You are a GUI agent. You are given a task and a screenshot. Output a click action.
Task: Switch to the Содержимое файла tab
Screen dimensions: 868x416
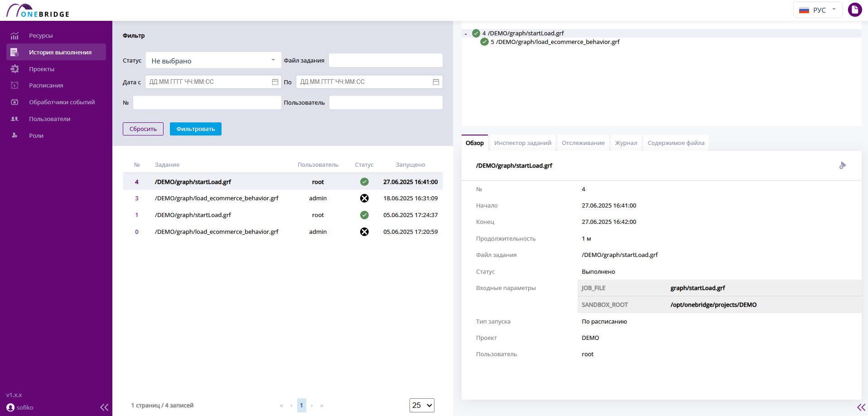point(676,143)
